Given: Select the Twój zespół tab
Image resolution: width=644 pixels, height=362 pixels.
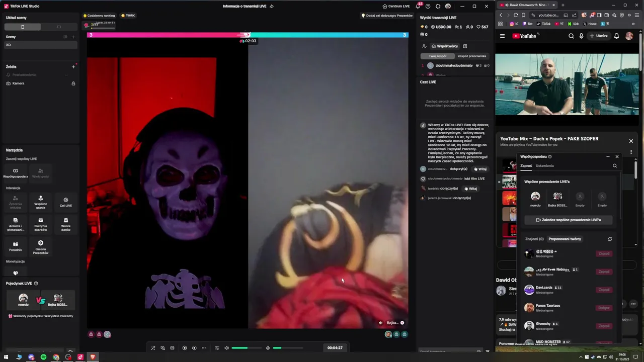Looking at the screenshot, I should [x=438, y=56].
